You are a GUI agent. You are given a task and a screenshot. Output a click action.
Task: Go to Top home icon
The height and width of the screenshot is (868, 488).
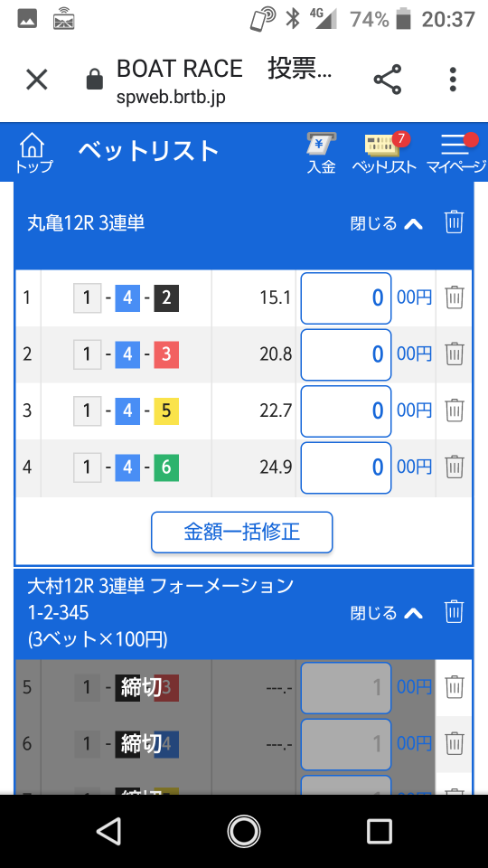point(33,152)
